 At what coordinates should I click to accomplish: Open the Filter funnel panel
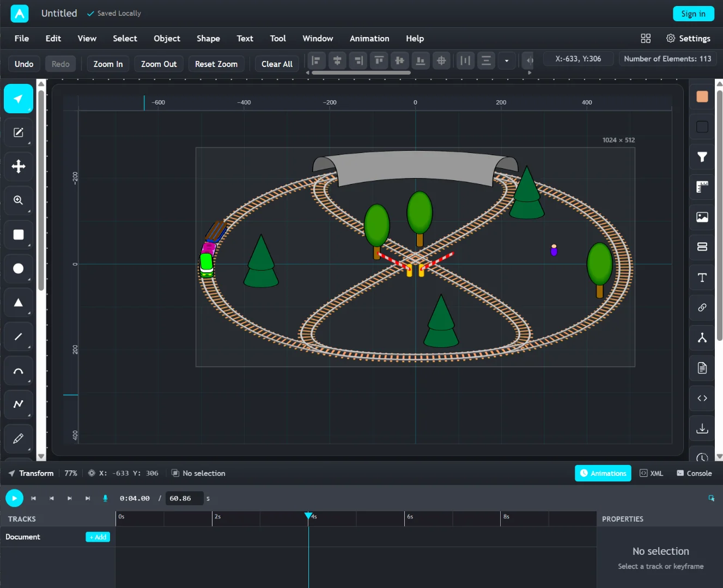click(x=702, y=157)
